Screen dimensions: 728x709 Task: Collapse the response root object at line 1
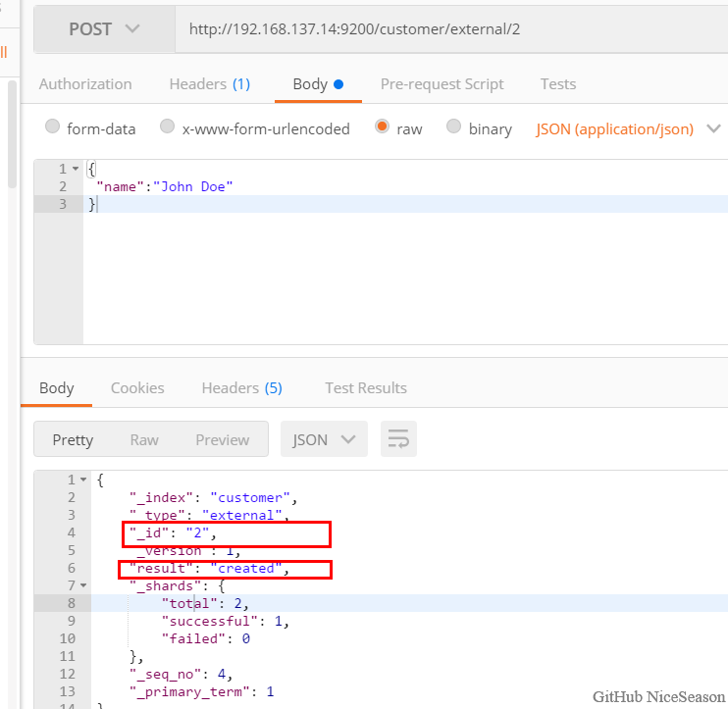(x=83, y=480)
